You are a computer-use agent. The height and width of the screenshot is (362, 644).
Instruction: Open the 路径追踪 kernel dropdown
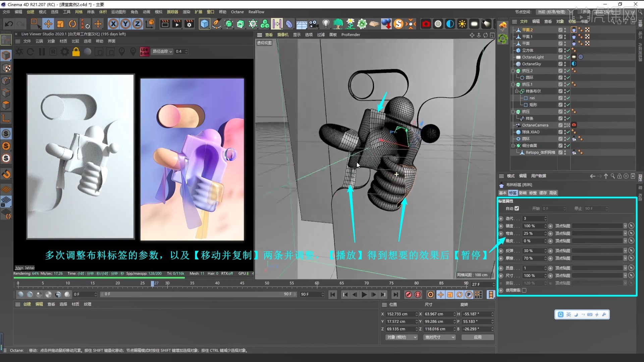(162, 51)
